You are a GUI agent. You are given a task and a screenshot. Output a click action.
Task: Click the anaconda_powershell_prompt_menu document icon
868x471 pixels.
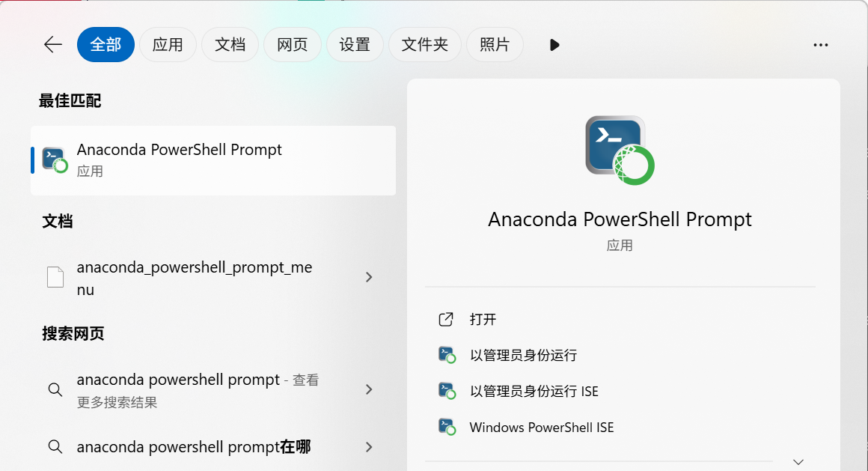click(56, 277)
